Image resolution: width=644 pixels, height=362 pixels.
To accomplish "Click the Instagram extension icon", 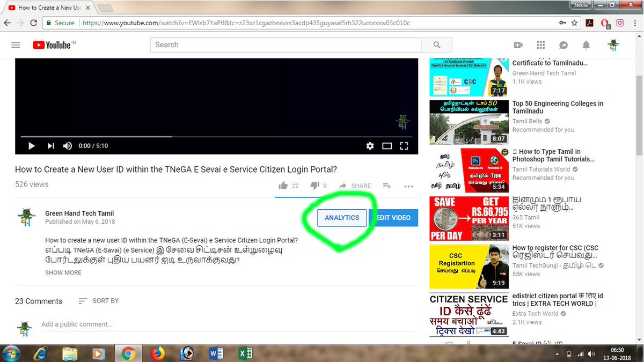I will (620, 23).
